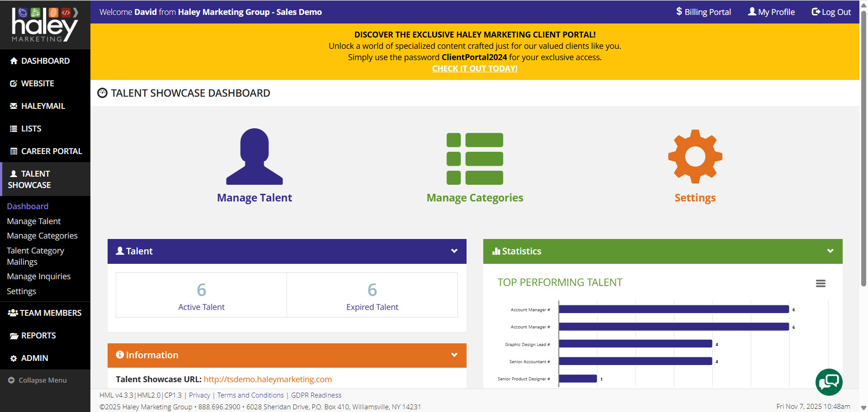The width and height of the screenshot is (868, 412).
Task: Collapse the Statistics panel chevron
Action: pos(830,251)
